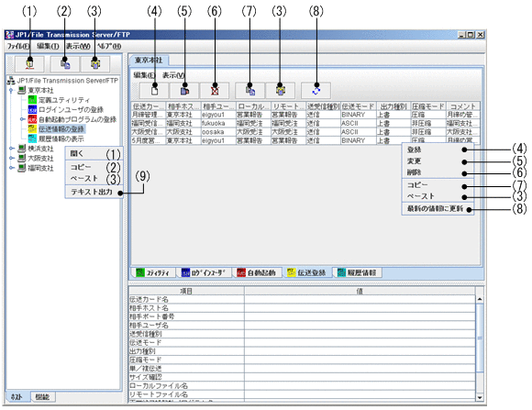Open the main 編集 menu in menu bar

coord(48,46)
